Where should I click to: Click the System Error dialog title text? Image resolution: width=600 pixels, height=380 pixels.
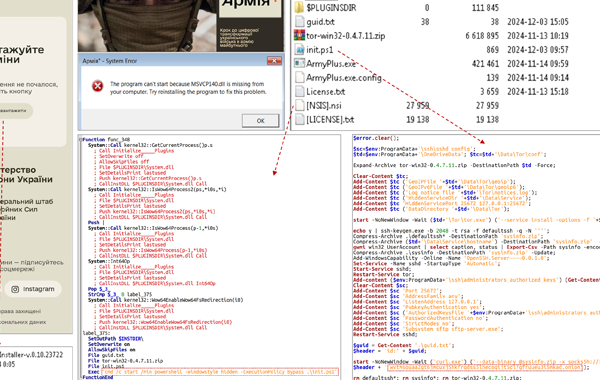click(109, 61)
